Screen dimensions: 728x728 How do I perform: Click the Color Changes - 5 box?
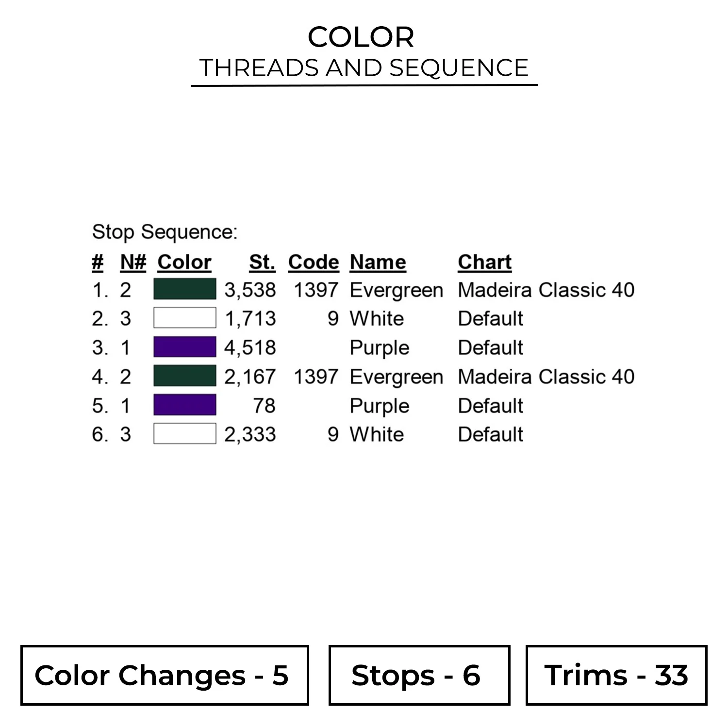[x=165, y=675]
